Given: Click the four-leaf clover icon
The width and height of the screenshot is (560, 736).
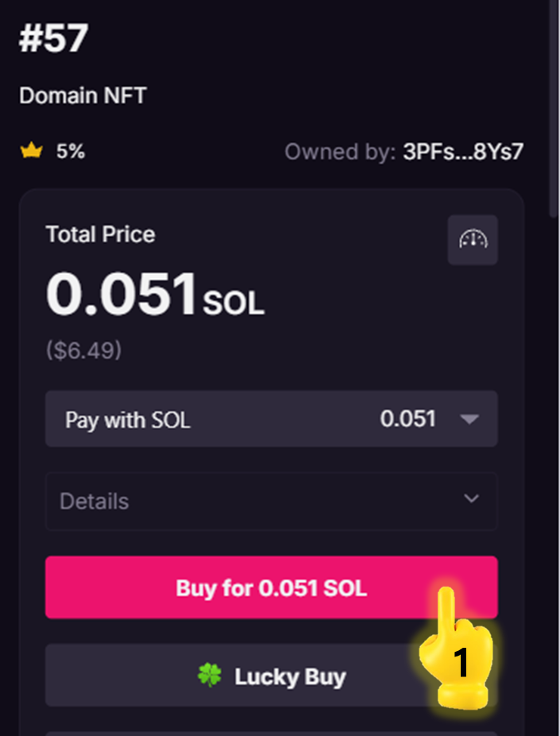Looking at the screenshot, I should pyautogui.click(x=210, y=676).
